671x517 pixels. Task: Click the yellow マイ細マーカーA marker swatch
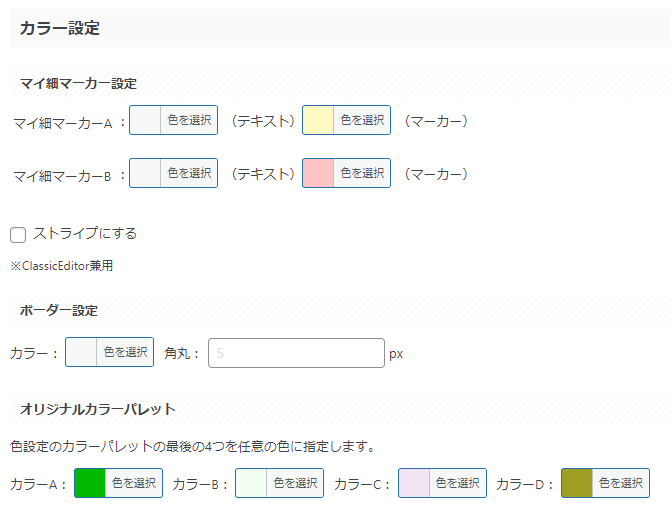pos(319,120)
